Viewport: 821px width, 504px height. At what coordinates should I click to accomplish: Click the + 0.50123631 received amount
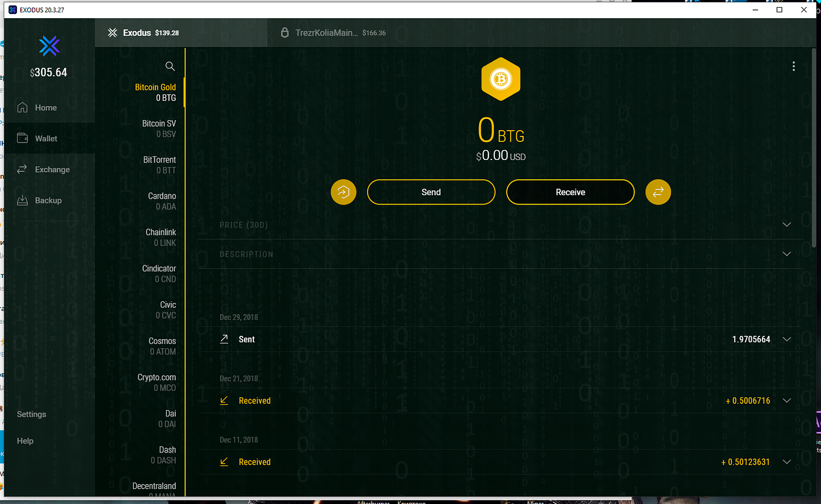point(745,462)
